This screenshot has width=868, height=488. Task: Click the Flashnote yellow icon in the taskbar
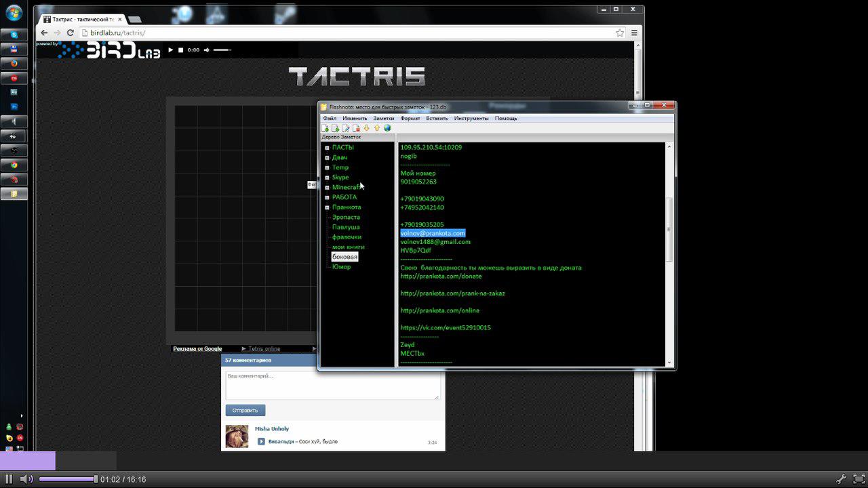(x=14, y=194)
